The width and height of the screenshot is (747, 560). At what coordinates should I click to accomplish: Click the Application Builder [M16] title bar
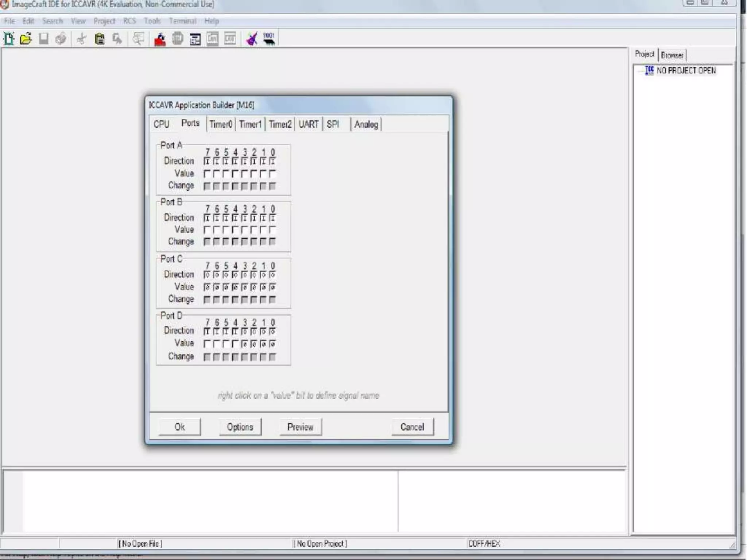(x=298, y=105)
